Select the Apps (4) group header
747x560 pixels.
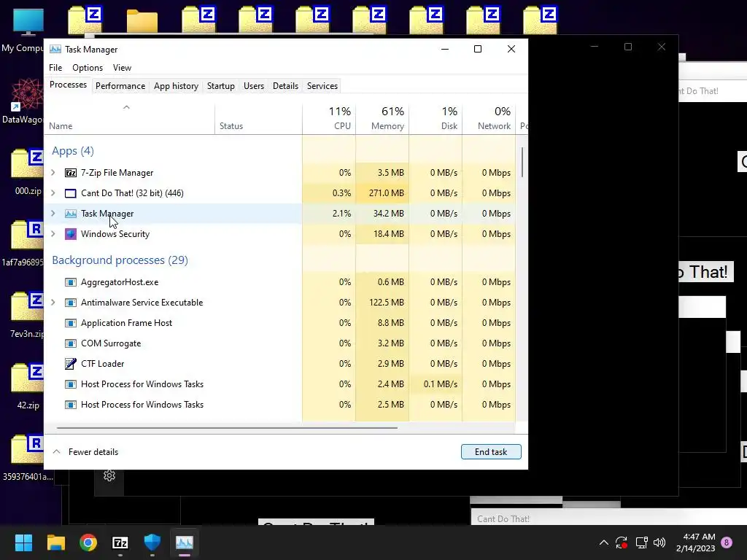73,151
